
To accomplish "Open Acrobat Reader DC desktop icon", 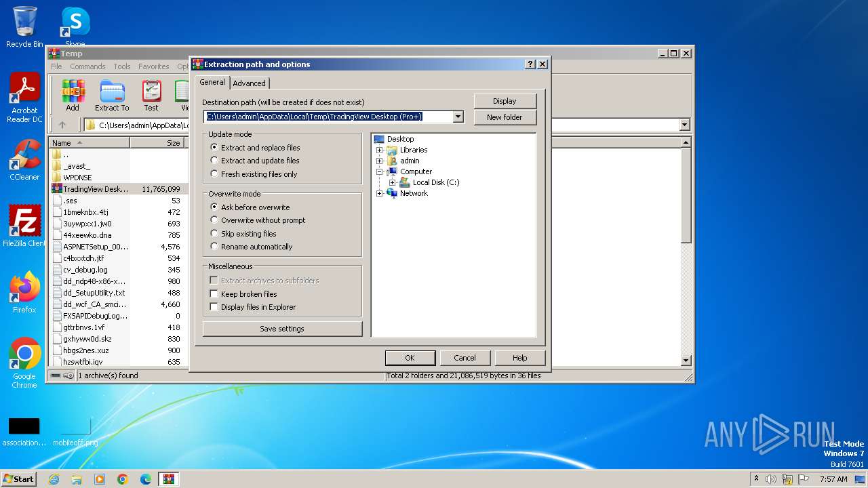I will pyautogui.click(x=24, y=98).
